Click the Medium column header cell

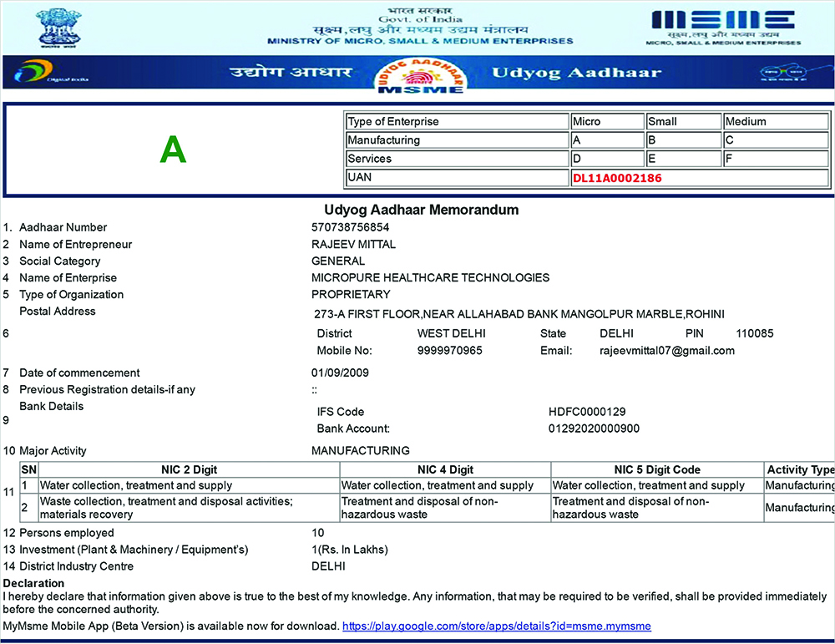[776, 121]
